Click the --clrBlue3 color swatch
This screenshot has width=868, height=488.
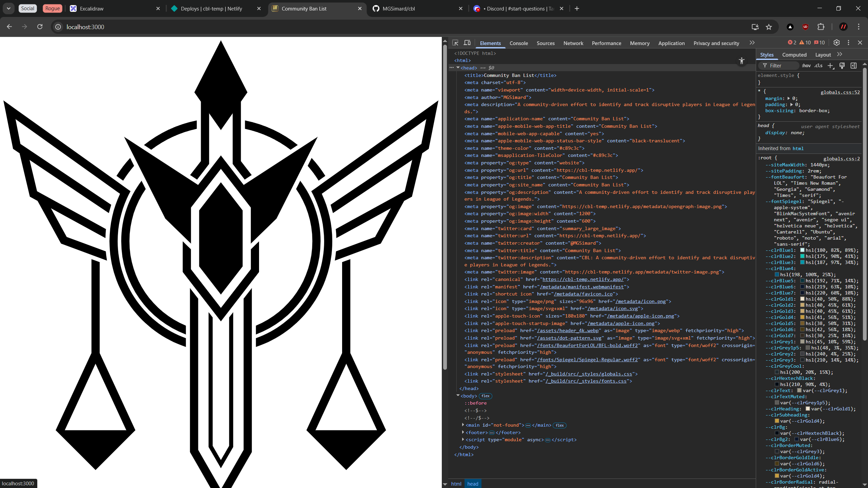[x=803, y=262]
